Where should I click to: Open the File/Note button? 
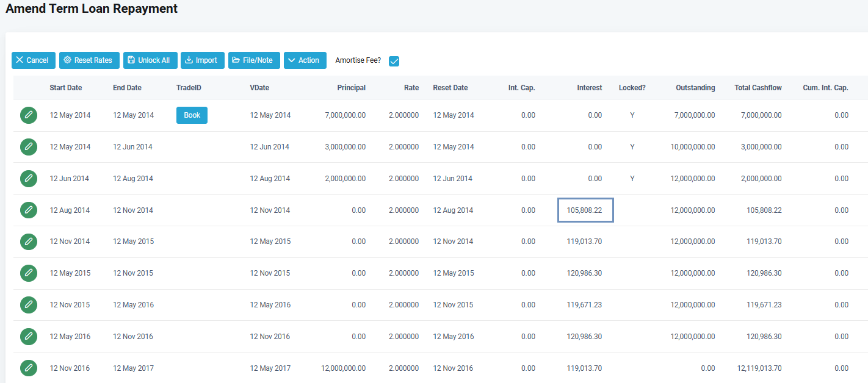pos(254,60)
